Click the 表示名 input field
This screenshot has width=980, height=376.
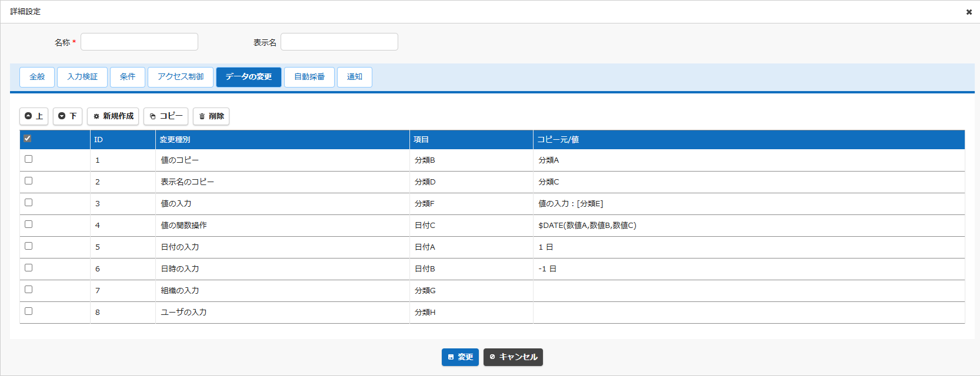339,42
